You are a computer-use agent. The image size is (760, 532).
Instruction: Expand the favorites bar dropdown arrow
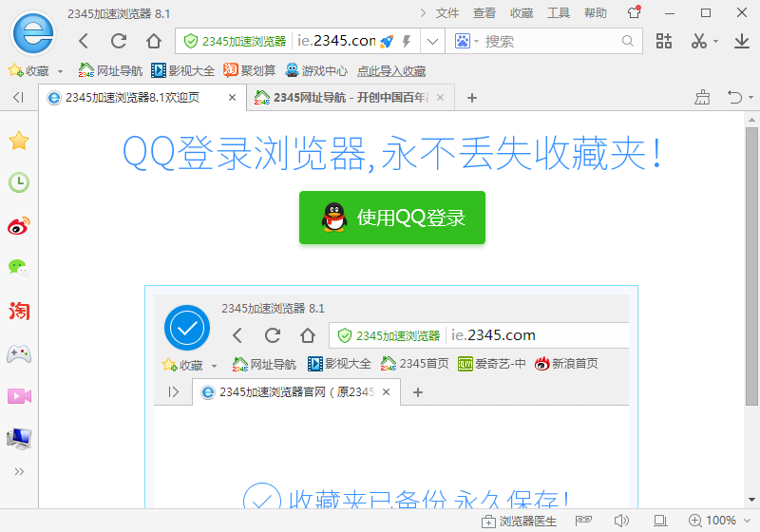pyautogui.click(x=60, y=71)
